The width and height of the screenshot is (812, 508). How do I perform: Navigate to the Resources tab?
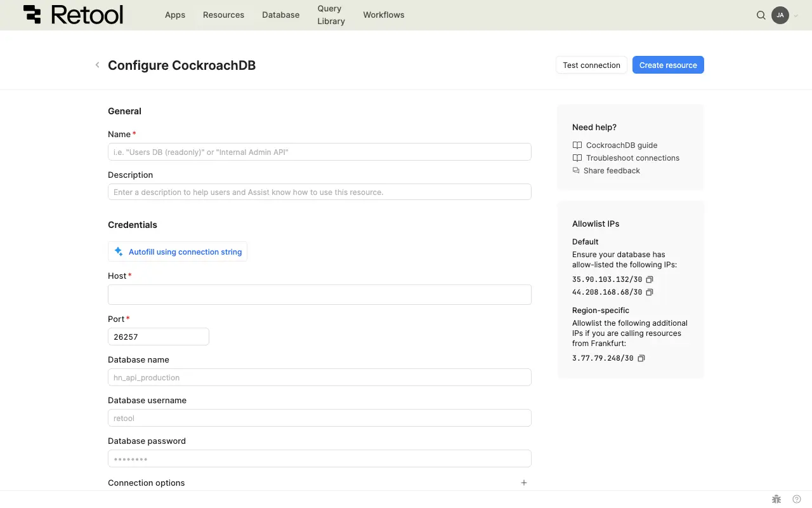pyautogui.click(x=223, y=15)
